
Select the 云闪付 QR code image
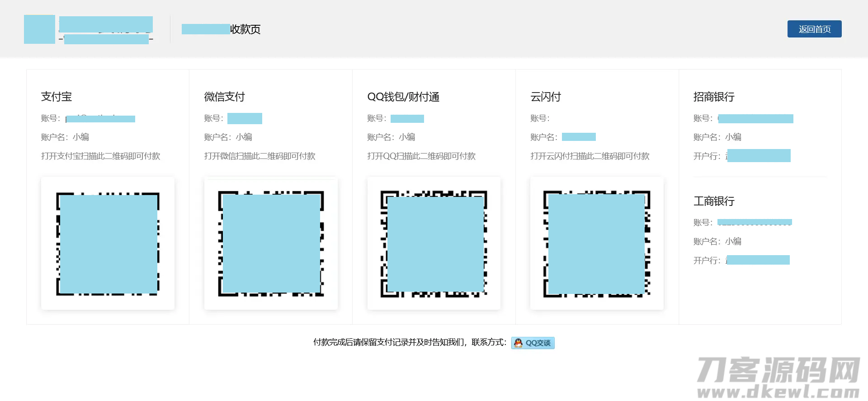[597, 243]
